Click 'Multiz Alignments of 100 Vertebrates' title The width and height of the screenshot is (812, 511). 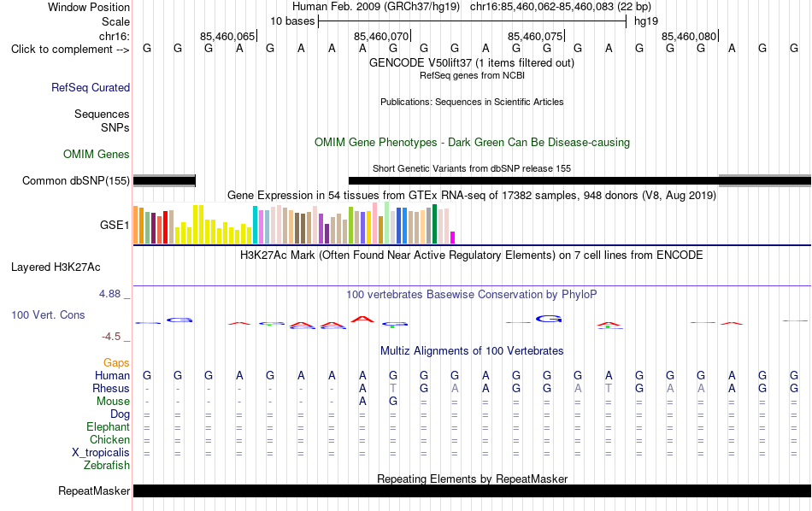pyautogui.click(x=472, y=351)
